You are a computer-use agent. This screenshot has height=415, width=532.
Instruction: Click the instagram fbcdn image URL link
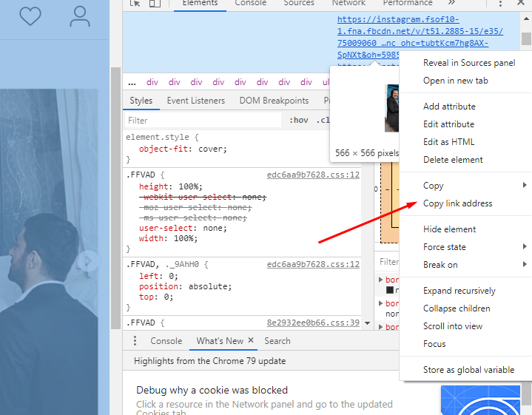click(x=420, y=37)
